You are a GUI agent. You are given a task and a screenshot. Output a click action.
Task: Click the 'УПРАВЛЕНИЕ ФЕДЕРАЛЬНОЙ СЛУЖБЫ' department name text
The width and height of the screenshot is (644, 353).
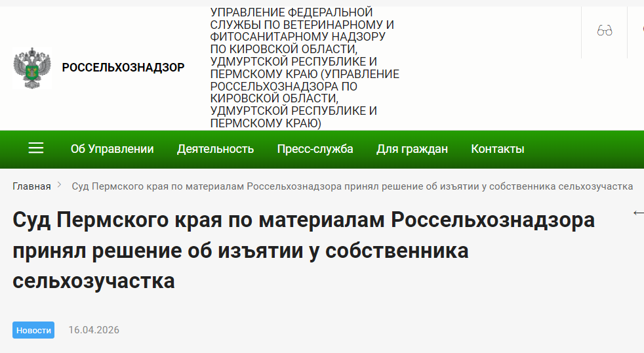[x=305, y=68]
